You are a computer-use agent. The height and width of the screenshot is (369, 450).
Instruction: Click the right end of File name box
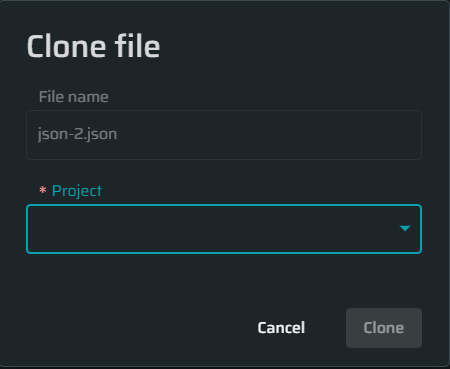(410, 135)
